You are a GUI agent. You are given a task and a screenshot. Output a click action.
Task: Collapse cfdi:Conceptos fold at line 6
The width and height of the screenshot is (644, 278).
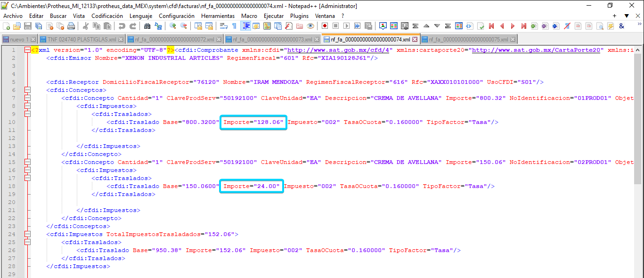[x=27, y=90]
